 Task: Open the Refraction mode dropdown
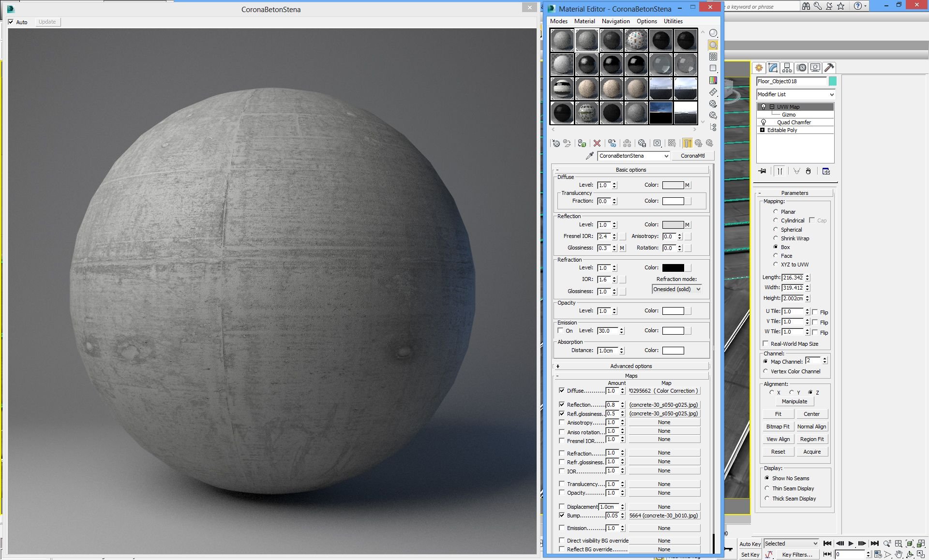pyautogui.click(x=676, y=289)
